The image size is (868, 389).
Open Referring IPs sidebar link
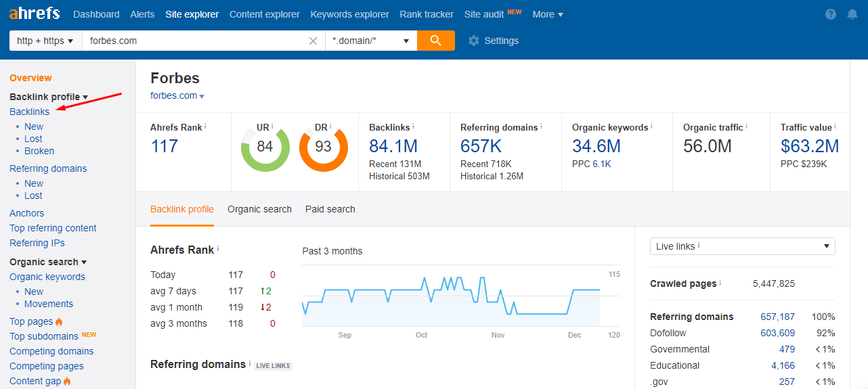pyautogui.click(x=37, y=243)
